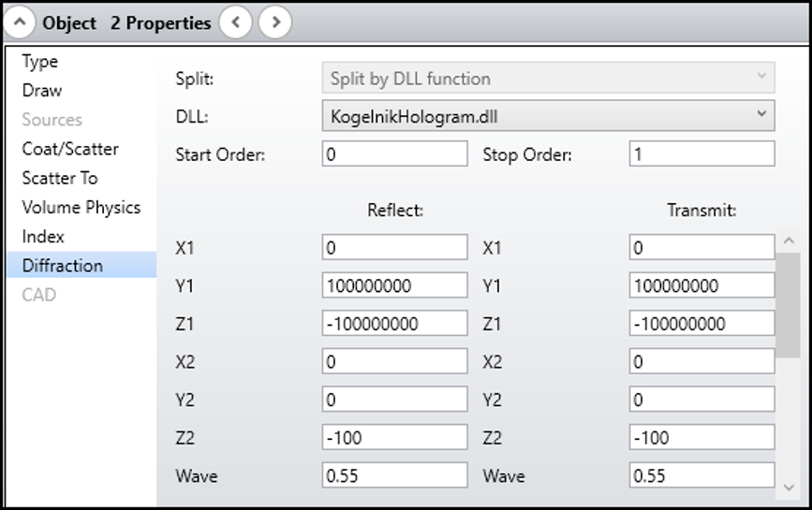This screenshot has height=510, width=812.
Task: Select the Diffraction section
Action: click(x=63, y=266)
